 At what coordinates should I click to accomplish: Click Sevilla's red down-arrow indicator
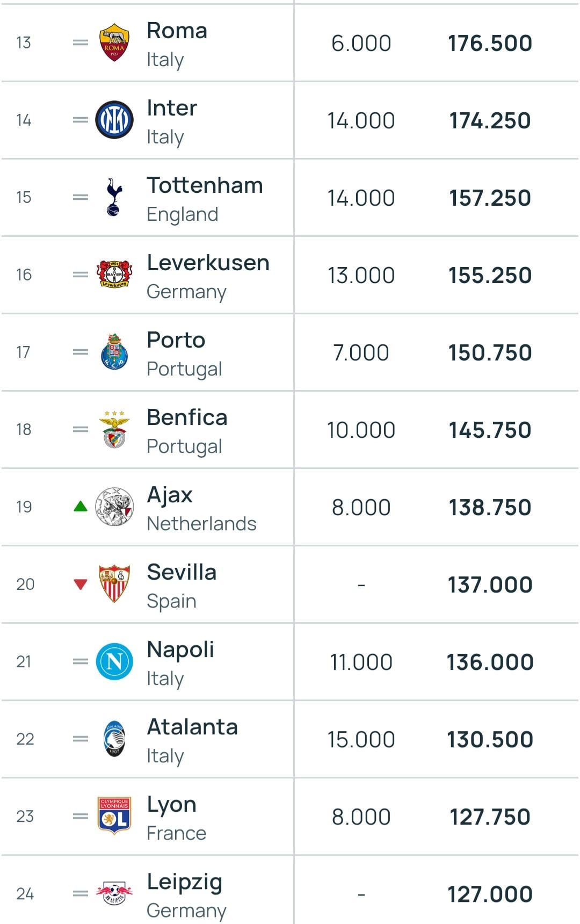click(x=81, y=584)
